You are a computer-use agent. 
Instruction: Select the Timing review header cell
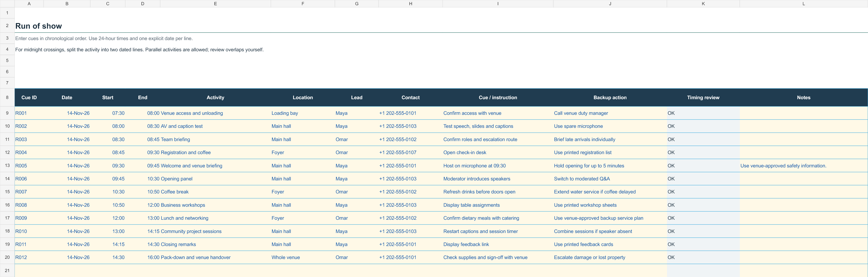(703, 98)
